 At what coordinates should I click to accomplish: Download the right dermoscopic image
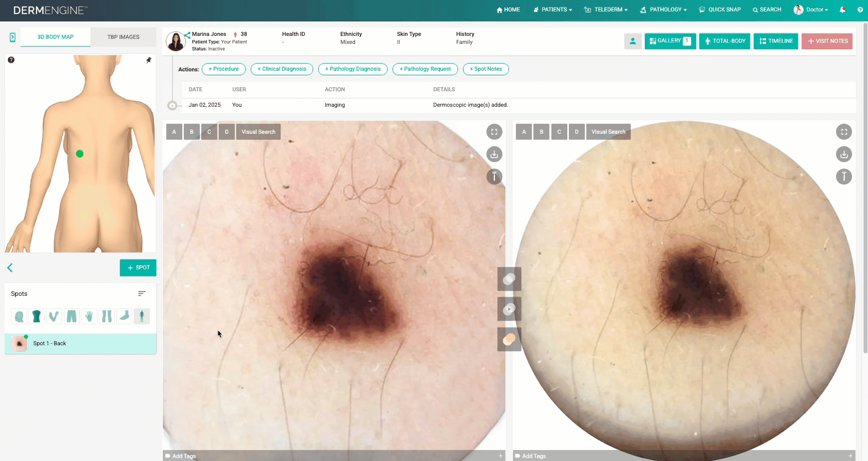(844, 154)
